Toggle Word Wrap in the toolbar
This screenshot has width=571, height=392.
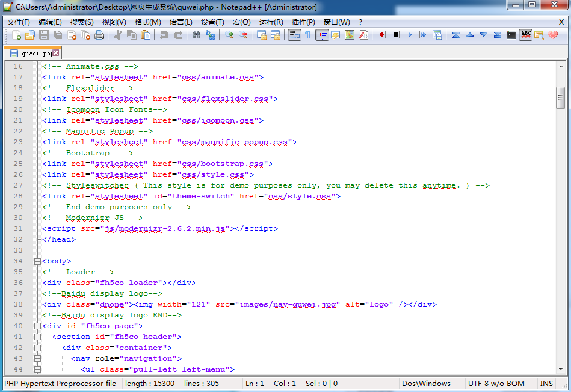(294, 35)
